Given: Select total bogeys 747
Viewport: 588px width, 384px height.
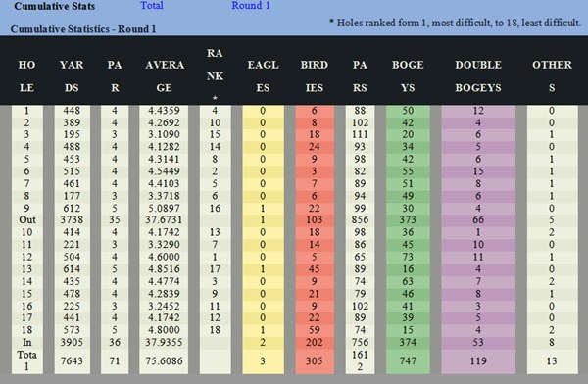Looking at the screenshot, I should (x=408, y=361).
